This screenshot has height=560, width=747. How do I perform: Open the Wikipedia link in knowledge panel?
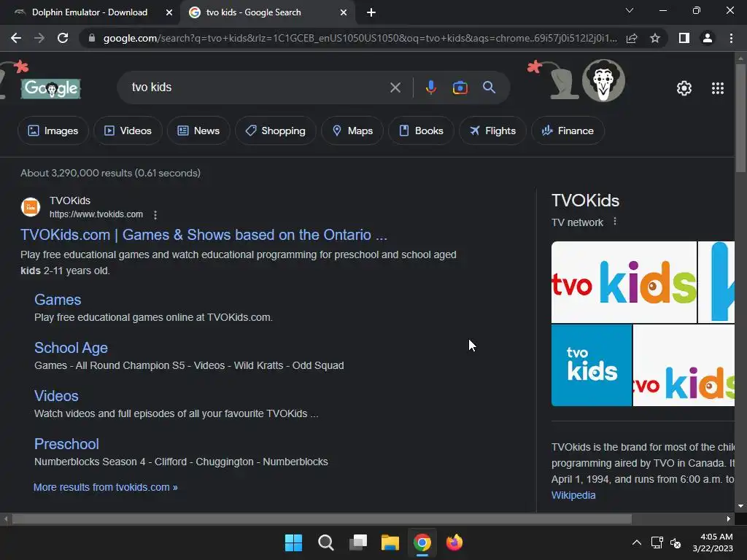[573, 495]
